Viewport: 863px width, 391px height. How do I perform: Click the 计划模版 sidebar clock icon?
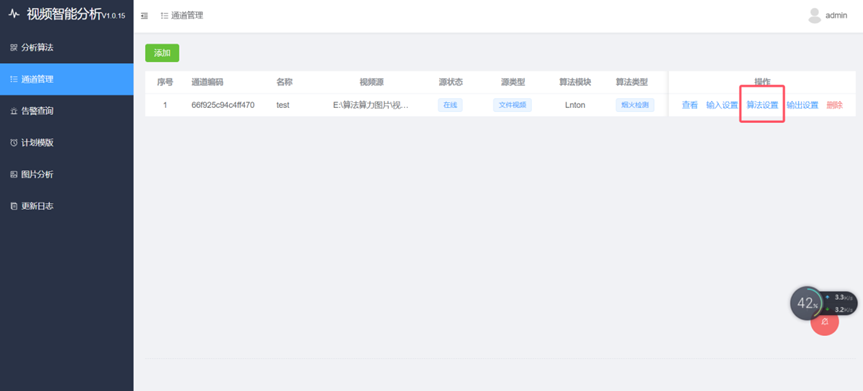point(14,143)
